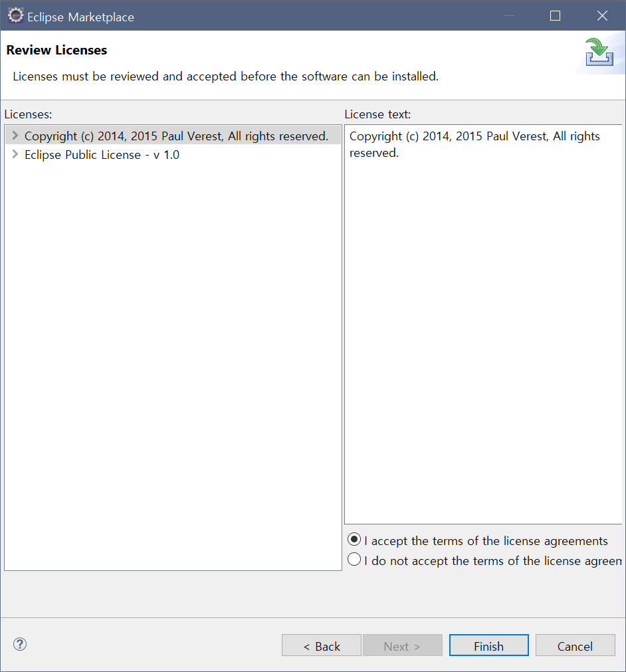Select "I accept the terms" radio button
Screen dimensions: 626x672
click(354, 540)
